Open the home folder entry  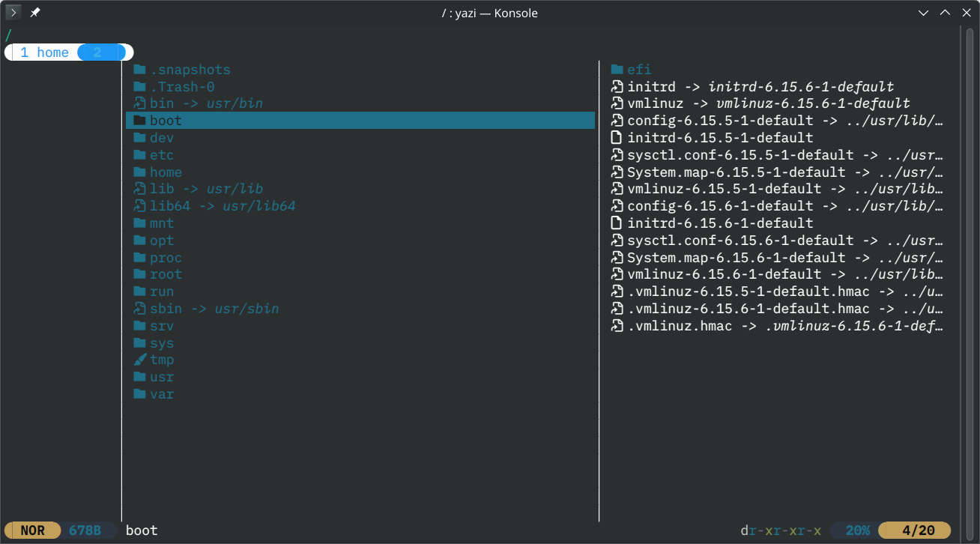click(x=166, y=172)
